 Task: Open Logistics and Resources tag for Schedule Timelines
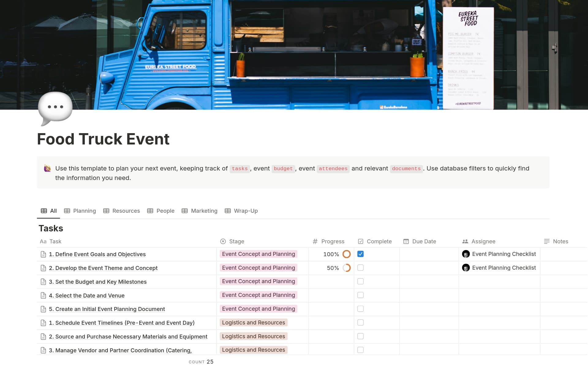pyautogui.click(x=253, y=323)
